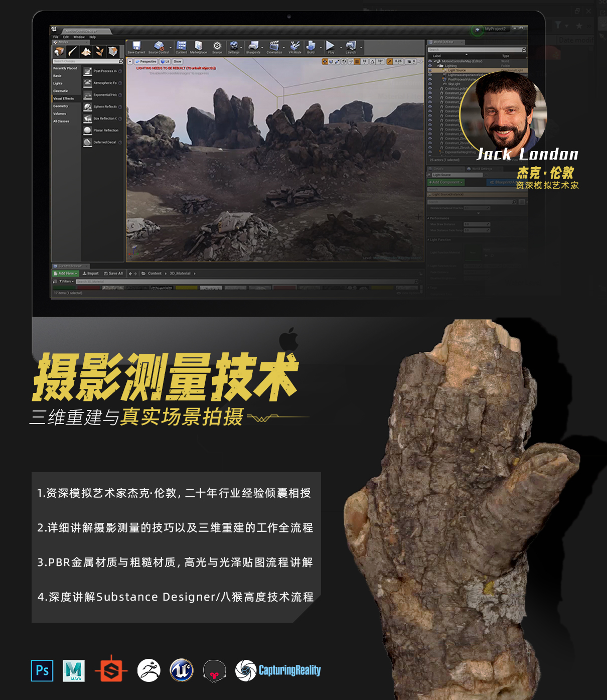Screen dimensions: 607x700
Task: Click the Atmospheric Fog class icon
Action: tap(88, 83)
